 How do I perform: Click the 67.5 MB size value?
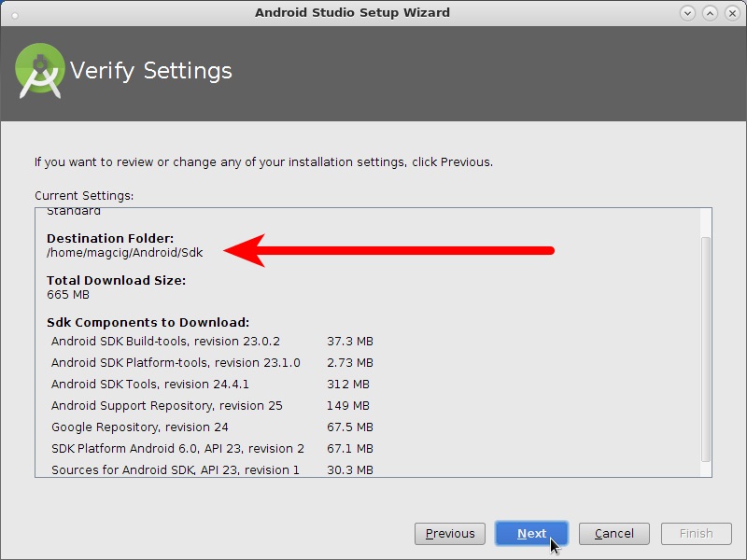point(350,427)
